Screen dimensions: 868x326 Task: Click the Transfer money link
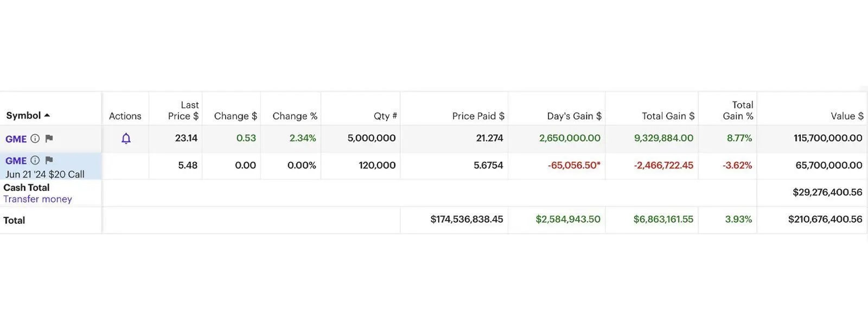click(37, 199)
